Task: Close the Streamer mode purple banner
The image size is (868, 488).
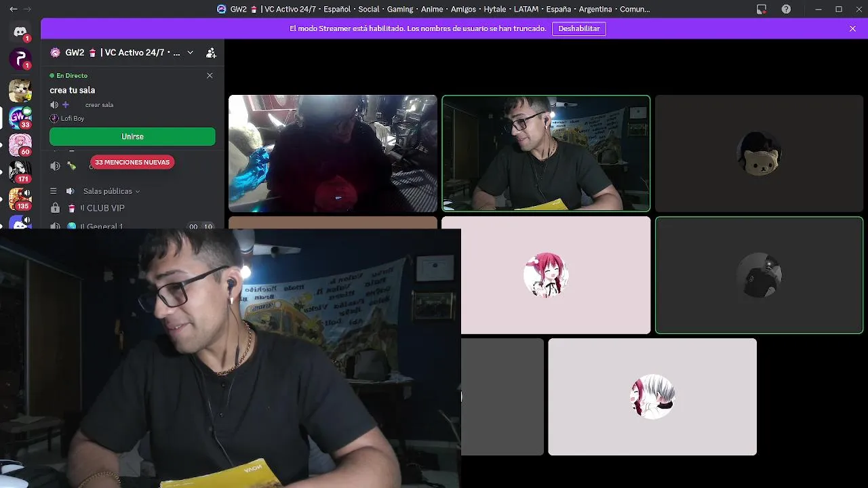Action: pyautogui.click(x=852, y=28)
